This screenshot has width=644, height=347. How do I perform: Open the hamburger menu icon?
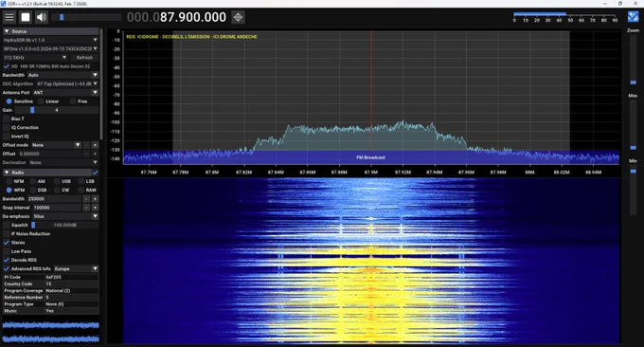[x=9, y=17]
